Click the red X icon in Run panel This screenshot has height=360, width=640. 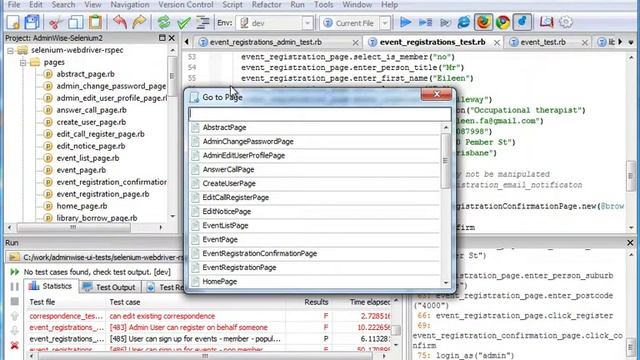click(x=15, y=345)
